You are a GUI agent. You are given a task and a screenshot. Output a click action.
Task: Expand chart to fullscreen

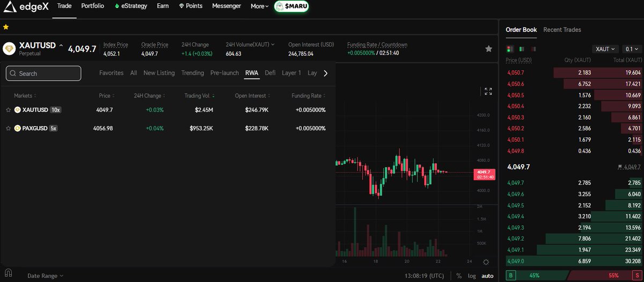pos(488,91)
